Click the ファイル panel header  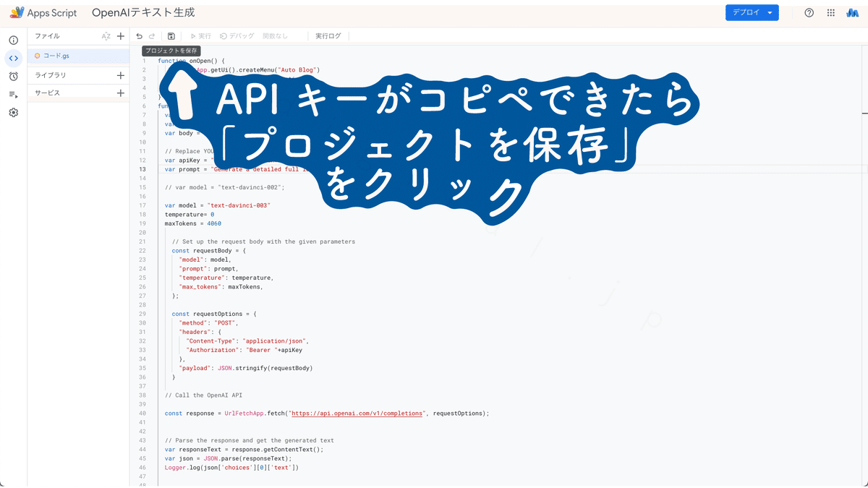click(x=48, y=36)
